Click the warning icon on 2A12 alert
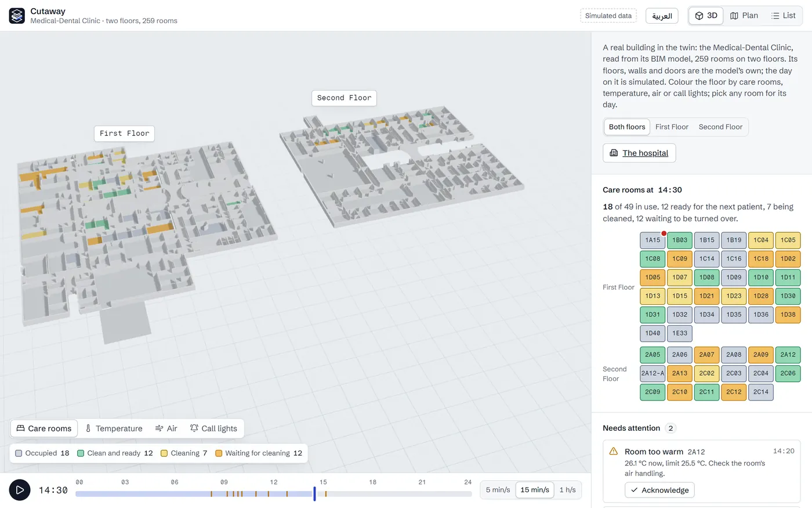Screen dimensions: 812x508 [x=614, y=451]
